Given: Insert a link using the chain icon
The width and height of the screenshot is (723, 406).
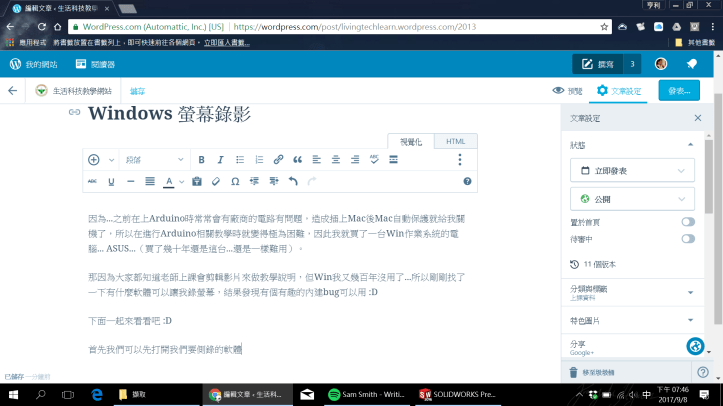Looking at the screenshot, I should pos(278,160).
